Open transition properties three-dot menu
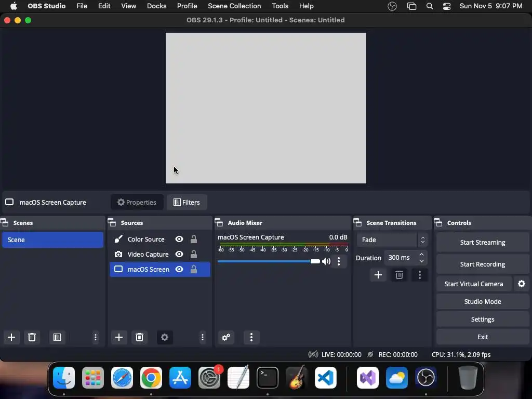Screen dimensions: 532x399 [420, 275]
